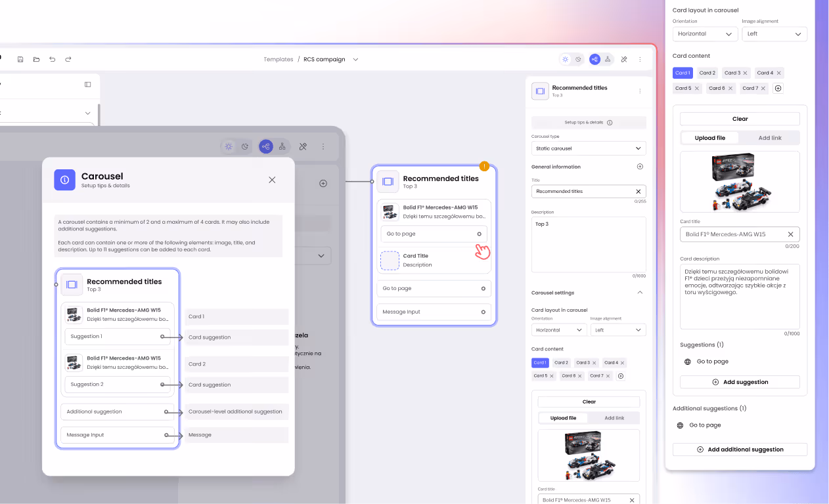
Task: Open the Orientation dropdown showing Horizontal
Action: click(x=705, y=33)
